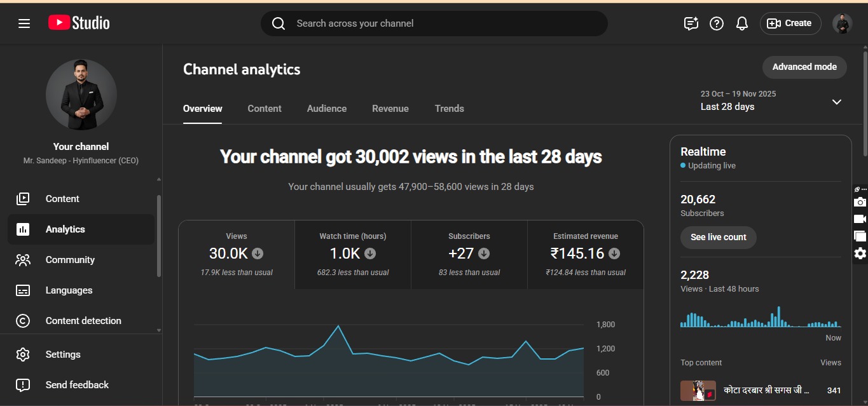868x406 pixels.
Task: Click the floating toolbar camera icon
Action: [x=860, y=202]
